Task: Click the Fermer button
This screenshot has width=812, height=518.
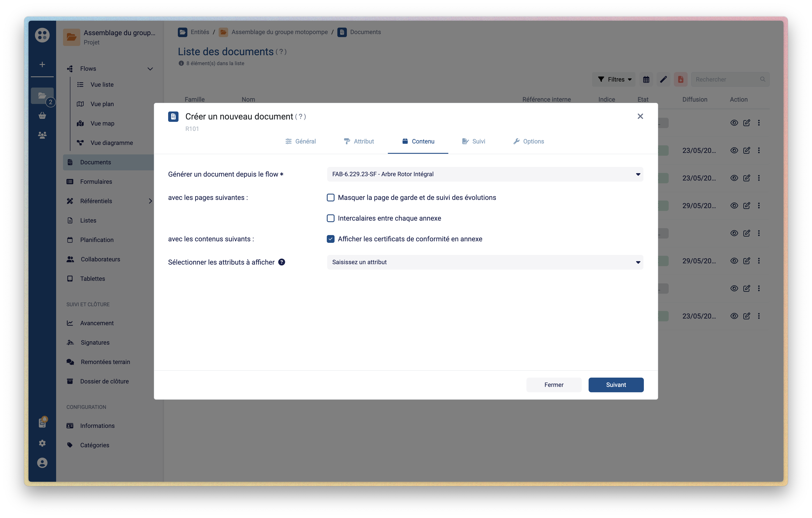Action: (553, 385)
